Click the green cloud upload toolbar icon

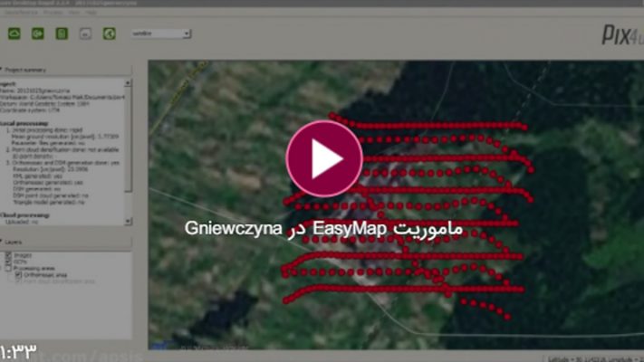pyautogui.click(x=14, y=33)
